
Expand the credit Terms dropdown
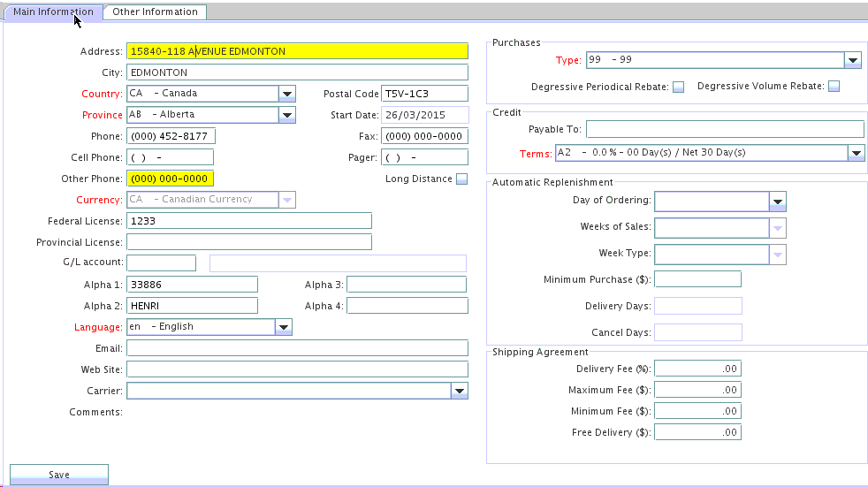click(855, 153)
